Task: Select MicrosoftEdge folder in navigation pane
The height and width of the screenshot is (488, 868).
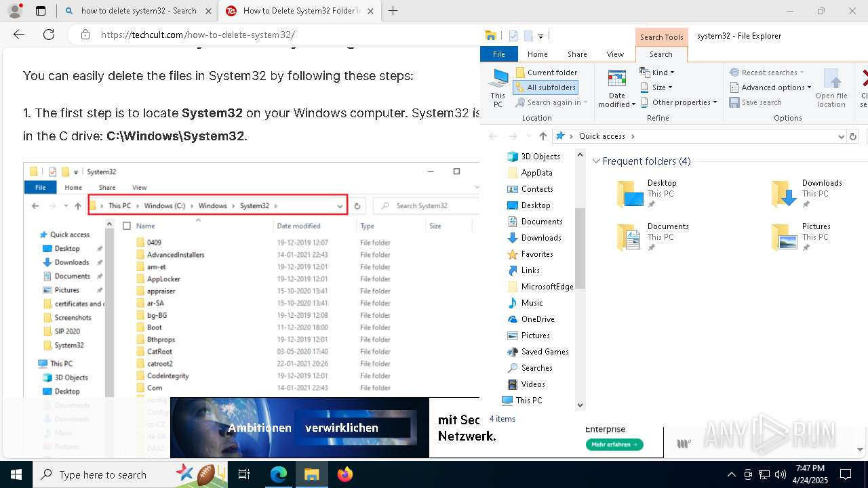Action: [x=547, y=287]
